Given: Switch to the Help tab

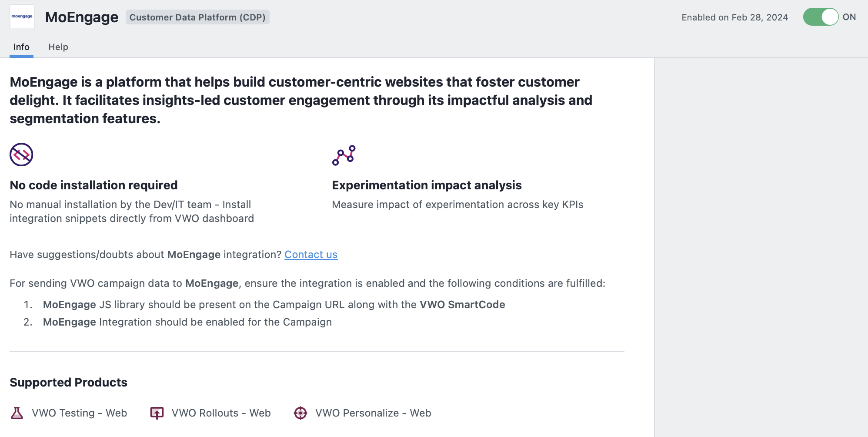Looking at the screenshot, I should pos(58,47).
